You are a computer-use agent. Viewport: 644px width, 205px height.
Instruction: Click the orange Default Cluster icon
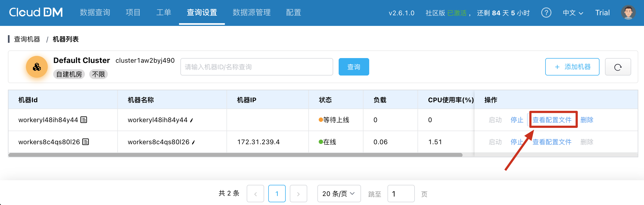pyautogui.click(x=37, y=67)
